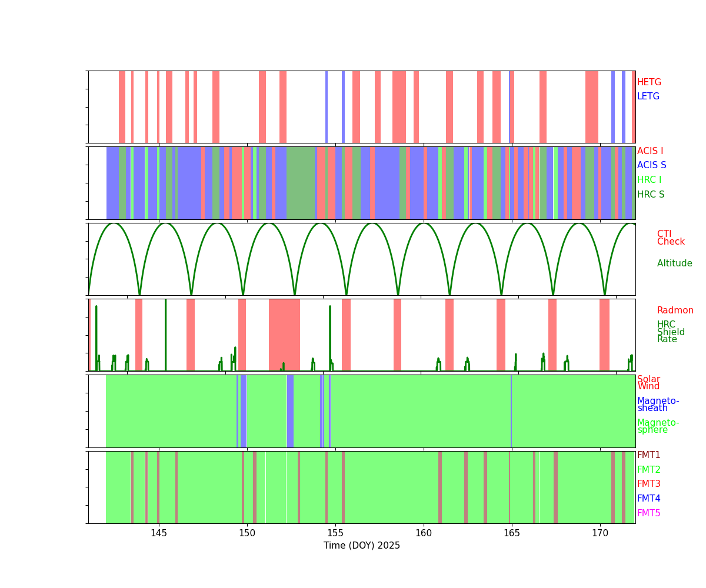This screenshot has width=706, height=588.
Task: Click the LETG legend label
Action: (648, 96)
